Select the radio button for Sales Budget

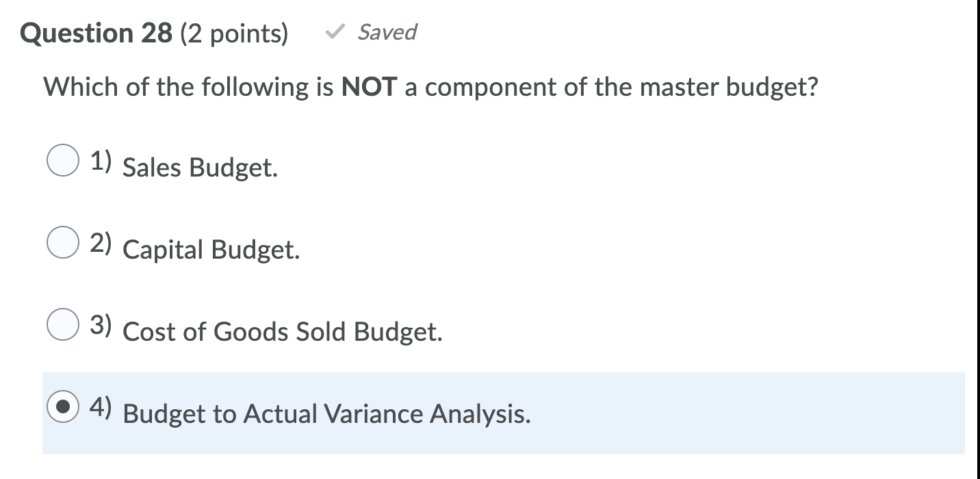62,161
